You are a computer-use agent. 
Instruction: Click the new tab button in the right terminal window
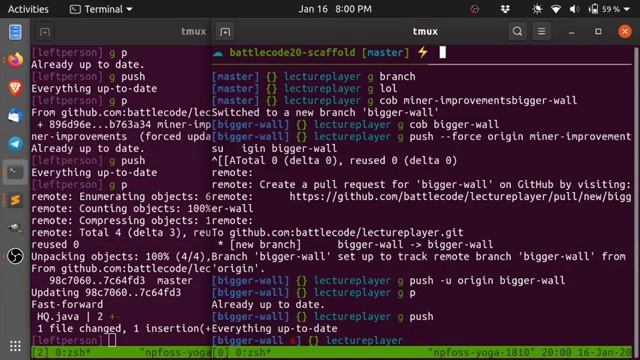225,32
